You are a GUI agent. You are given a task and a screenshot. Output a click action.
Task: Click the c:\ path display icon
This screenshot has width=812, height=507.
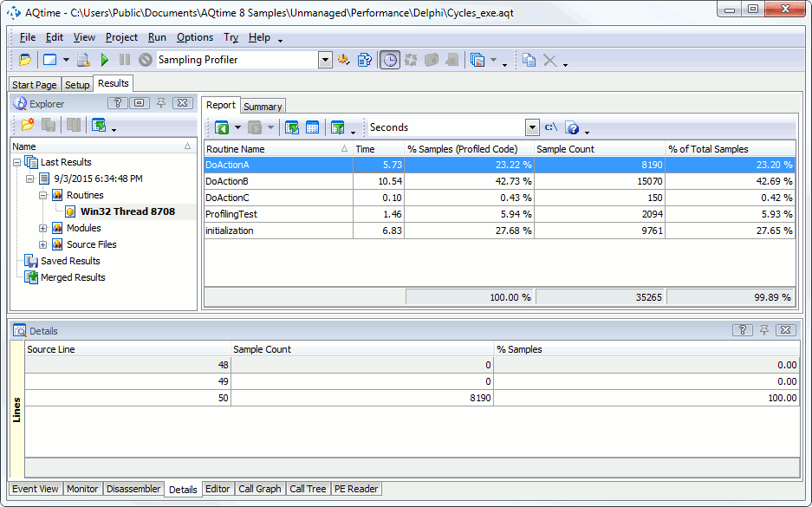549,127
